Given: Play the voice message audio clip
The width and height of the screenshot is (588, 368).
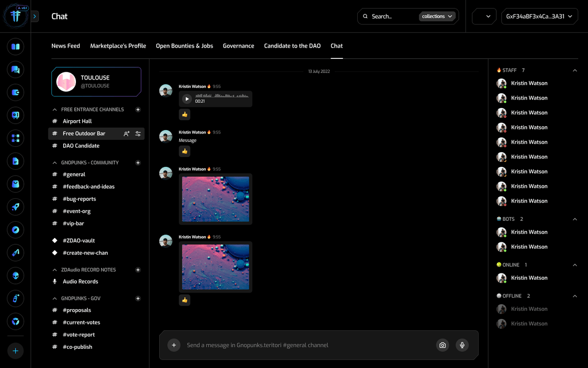Looking at the screenshot, I should click(187, 99).
